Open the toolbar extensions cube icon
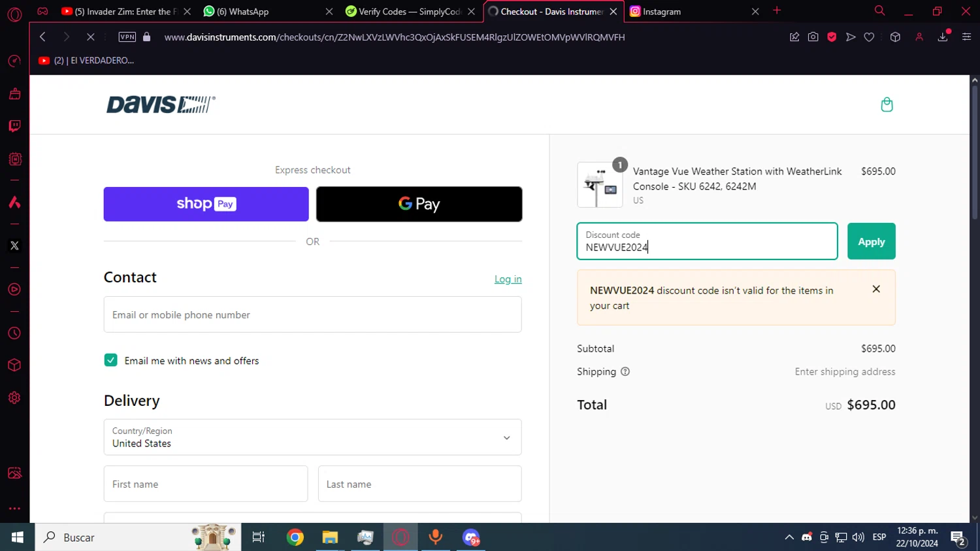The image size is (980, 551). pos(895,37)
